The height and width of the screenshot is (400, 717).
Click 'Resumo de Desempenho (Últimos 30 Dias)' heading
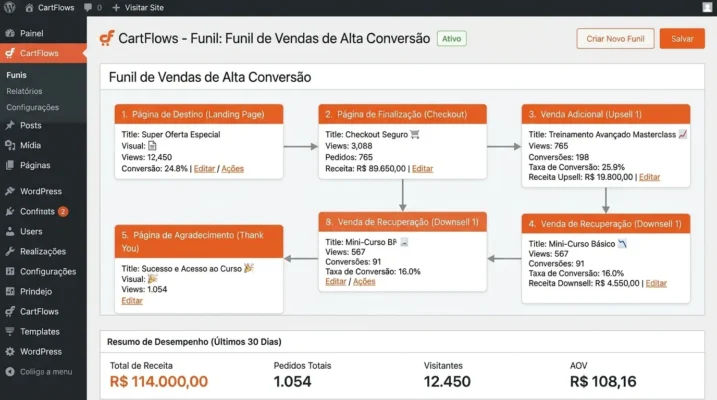[194, 342]
